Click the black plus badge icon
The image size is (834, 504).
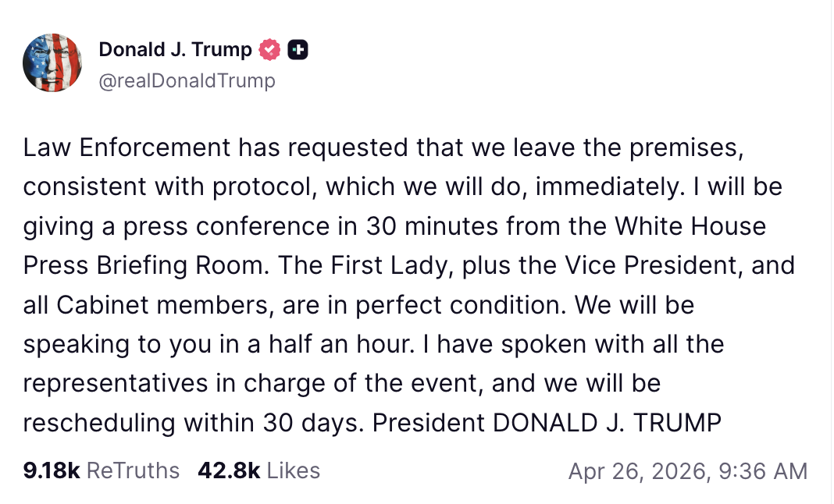pos(298,50)
